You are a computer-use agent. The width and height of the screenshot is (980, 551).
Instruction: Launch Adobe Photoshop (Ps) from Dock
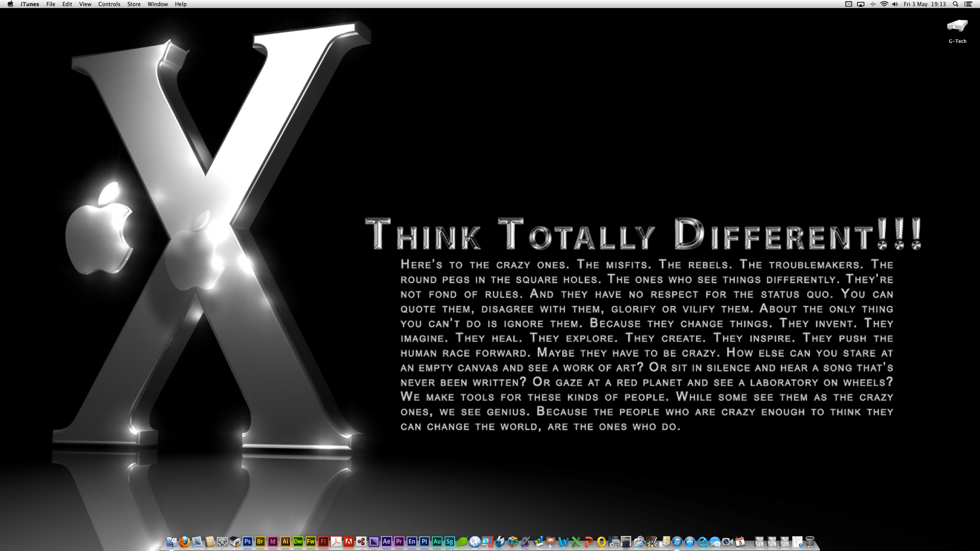(248, 541)
